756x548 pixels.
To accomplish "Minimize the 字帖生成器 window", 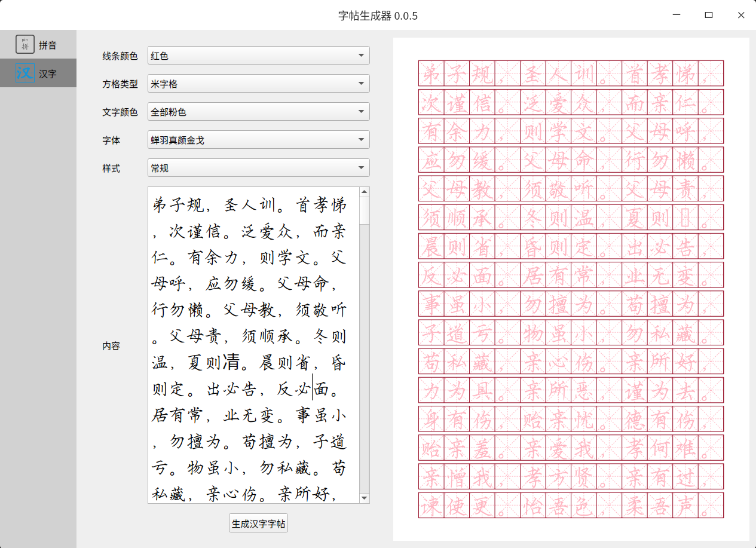I will (676, 14).
